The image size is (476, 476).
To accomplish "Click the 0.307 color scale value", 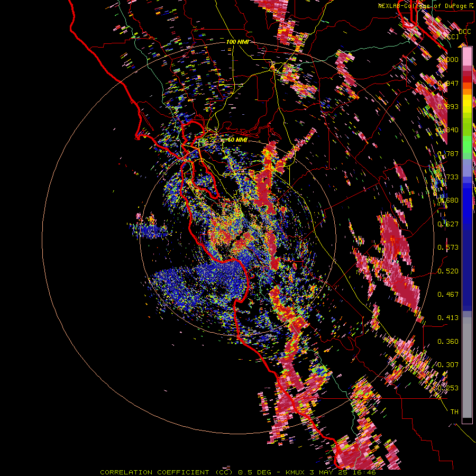I will (448, 364).
